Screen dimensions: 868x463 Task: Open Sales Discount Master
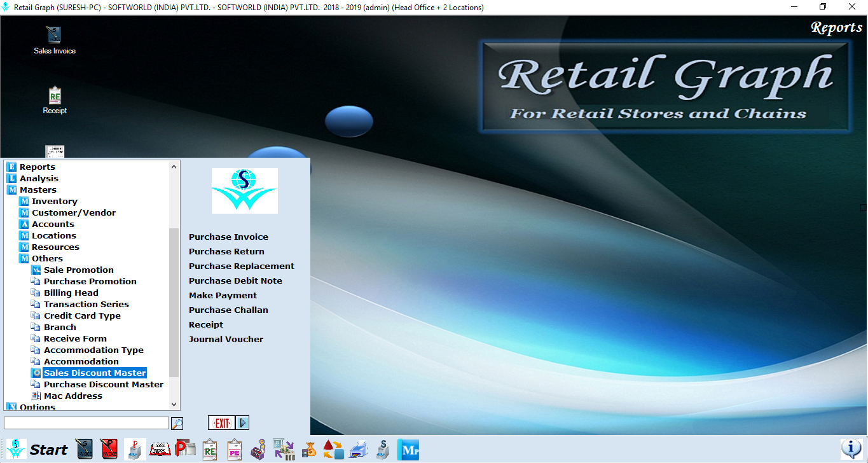pyautogui.click(x=95, y=373)
